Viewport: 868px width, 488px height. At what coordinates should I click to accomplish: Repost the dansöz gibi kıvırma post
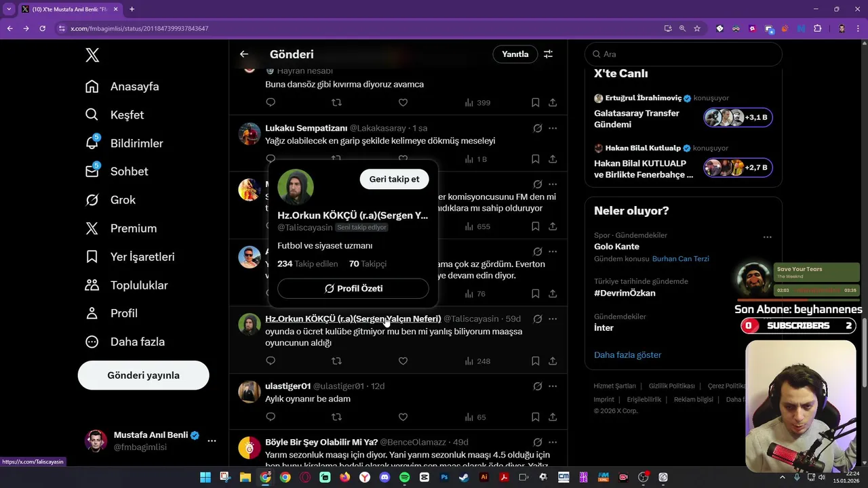[336, 102]
